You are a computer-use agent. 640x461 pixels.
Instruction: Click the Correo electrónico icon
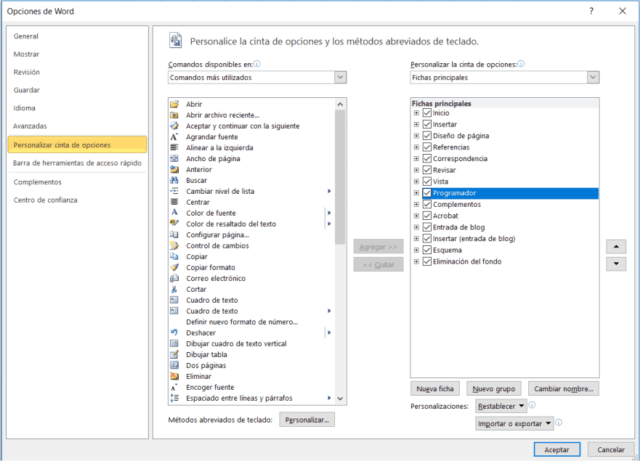[x=175, y=278]
